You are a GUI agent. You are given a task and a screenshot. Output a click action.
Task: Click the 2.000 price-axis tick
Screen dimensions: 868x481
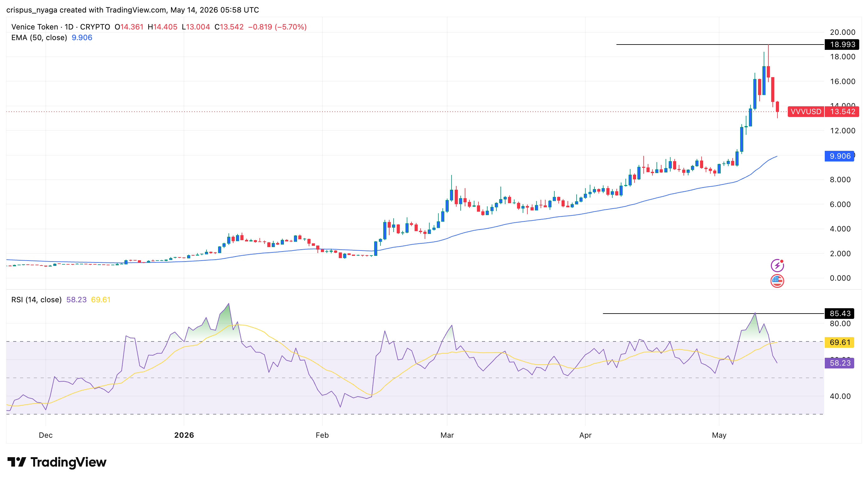click(x=840, y=253)
